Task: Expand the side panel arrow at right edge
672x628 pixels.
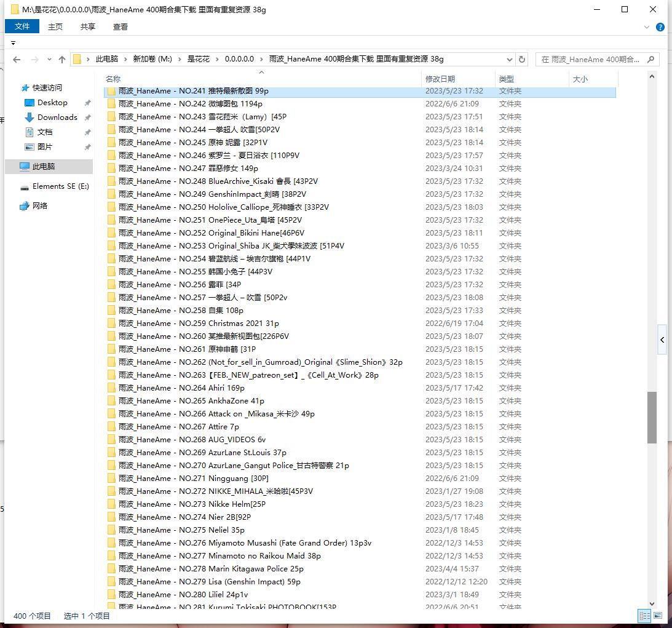Action: (663, 340)
